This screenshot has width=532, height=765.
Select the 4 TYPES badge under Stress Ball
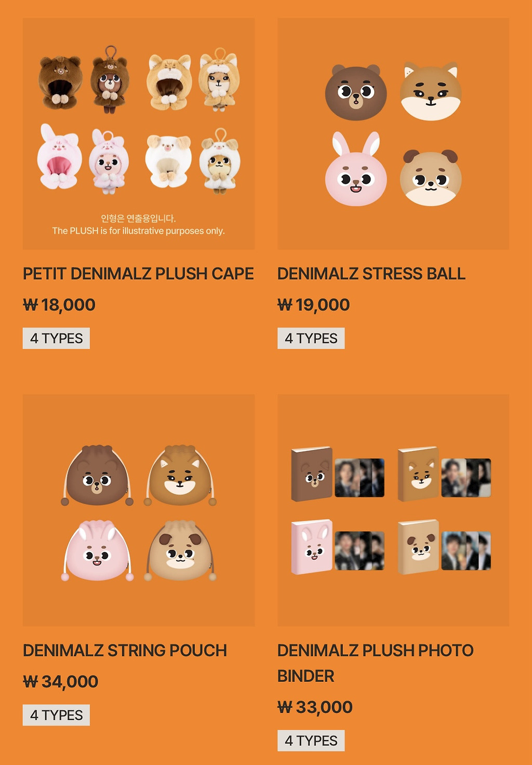[x=311, y=338]
